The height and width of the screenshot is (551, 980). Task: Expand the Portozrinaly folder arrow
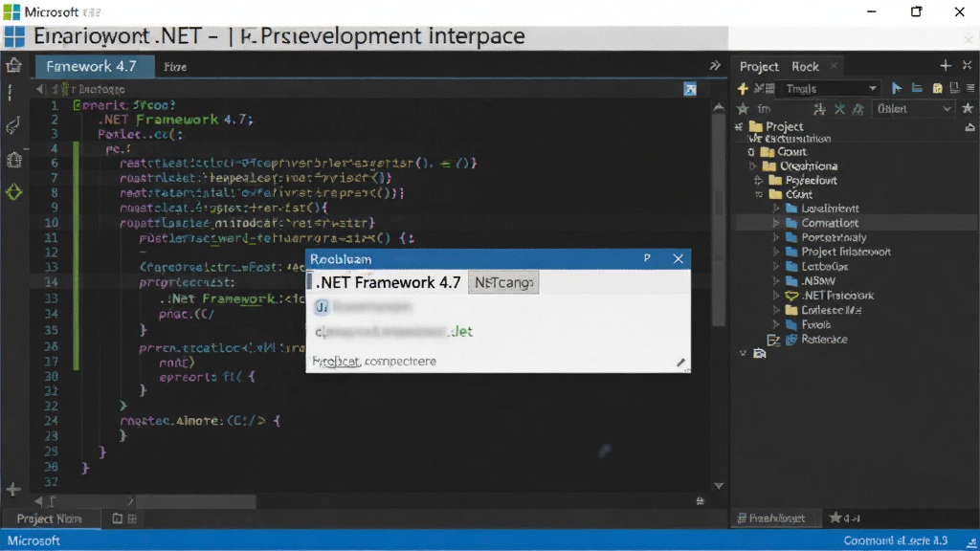[775, 237]
